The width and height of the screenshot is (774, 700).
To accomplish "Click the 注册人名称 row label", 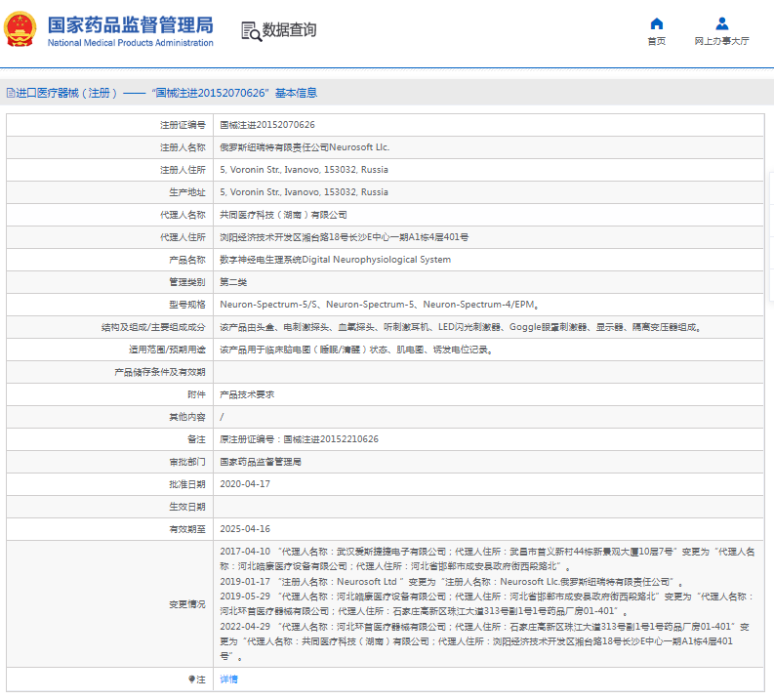I will (183, 147).
